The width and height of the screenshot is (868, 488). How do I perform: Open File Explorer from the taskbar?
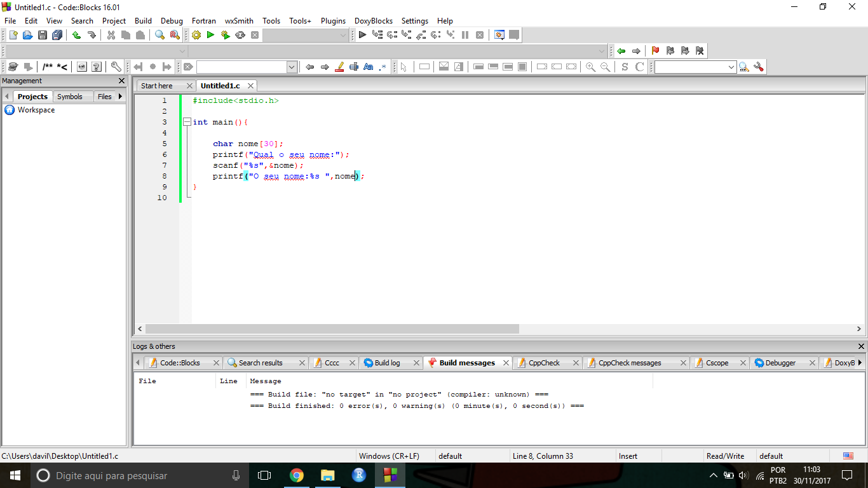[327, 475]
